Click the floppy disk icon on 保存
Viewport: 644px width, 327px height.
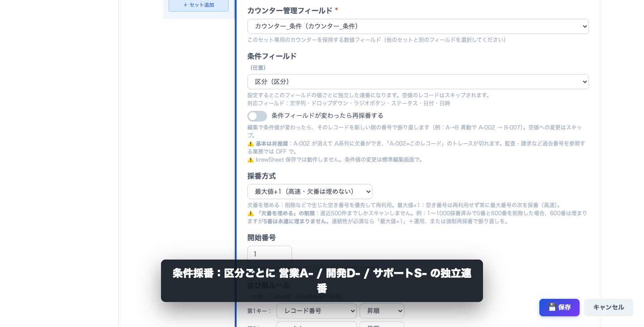point(552,307)
